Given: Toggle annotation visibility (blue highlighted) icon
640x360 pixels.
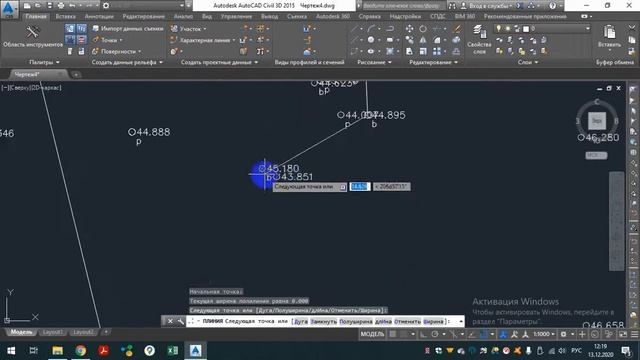Looking at the screenshot, I should coord(503,334).
